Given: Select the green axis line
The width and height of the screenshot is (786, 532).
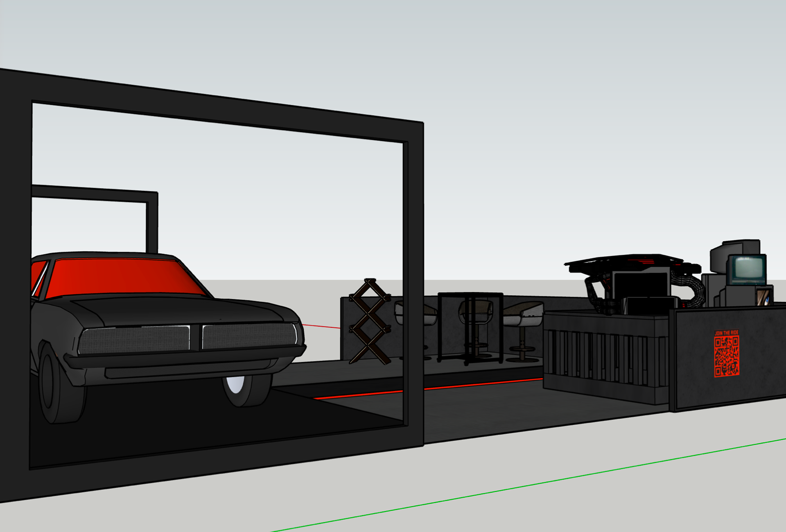Looking at the screenshot, I should click(x=532, y=485).
